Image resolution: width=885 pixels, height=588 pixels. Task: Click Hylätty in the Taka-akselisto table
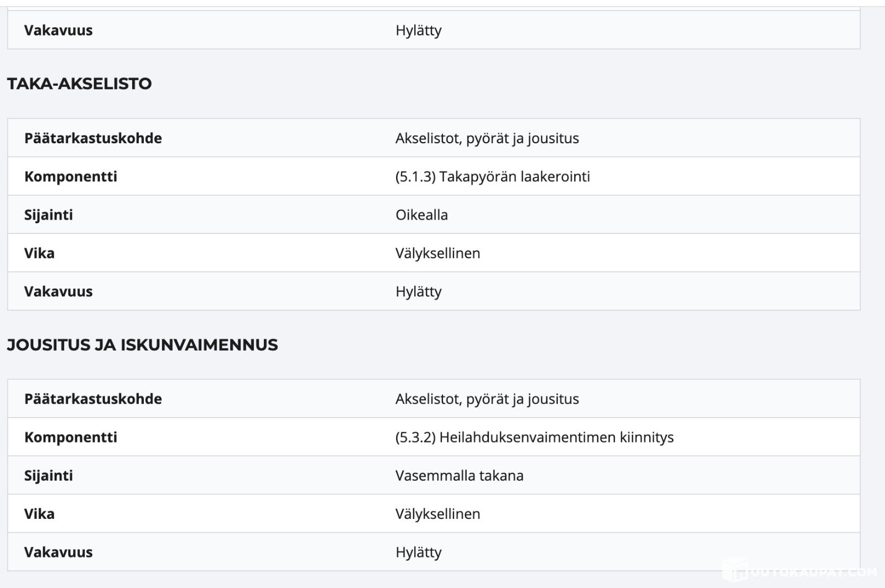click(x=418, y=291)
